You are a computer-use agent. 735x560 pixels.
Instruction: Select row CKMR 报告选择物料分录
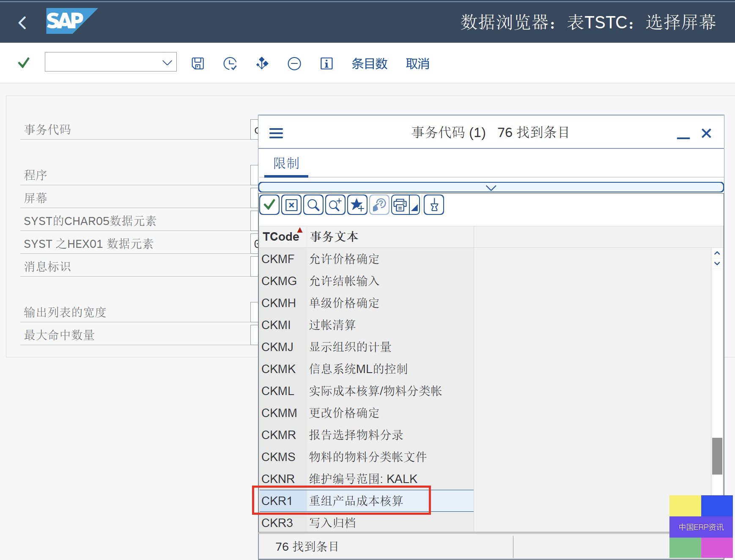coord(366,435)
